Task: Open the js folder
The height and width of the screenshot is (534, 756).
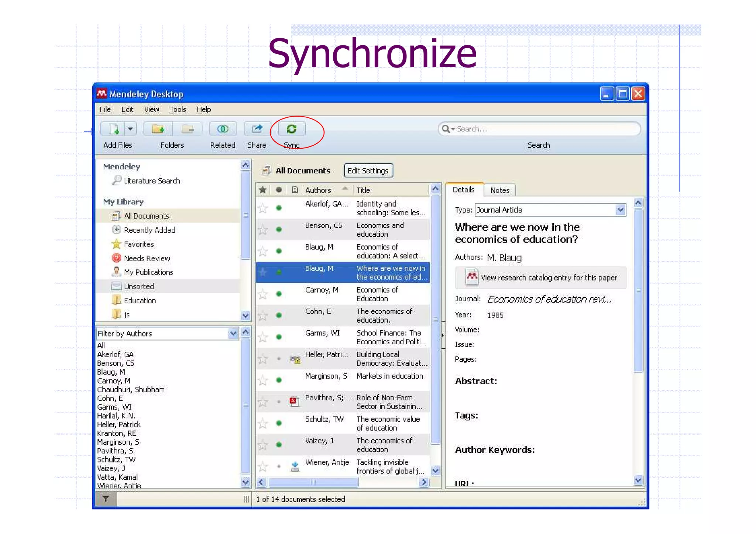Action: coord(127,314)
